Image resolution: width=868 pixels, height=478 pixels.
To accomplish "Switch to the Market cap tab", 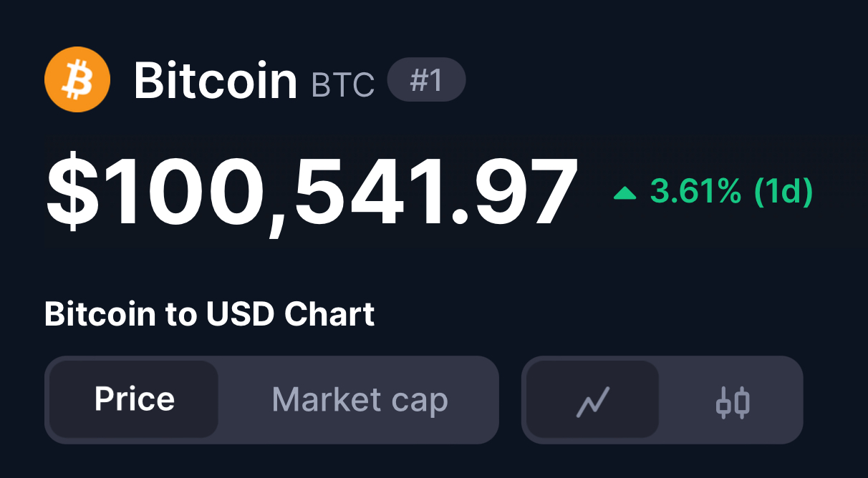I will click(360, 399).
